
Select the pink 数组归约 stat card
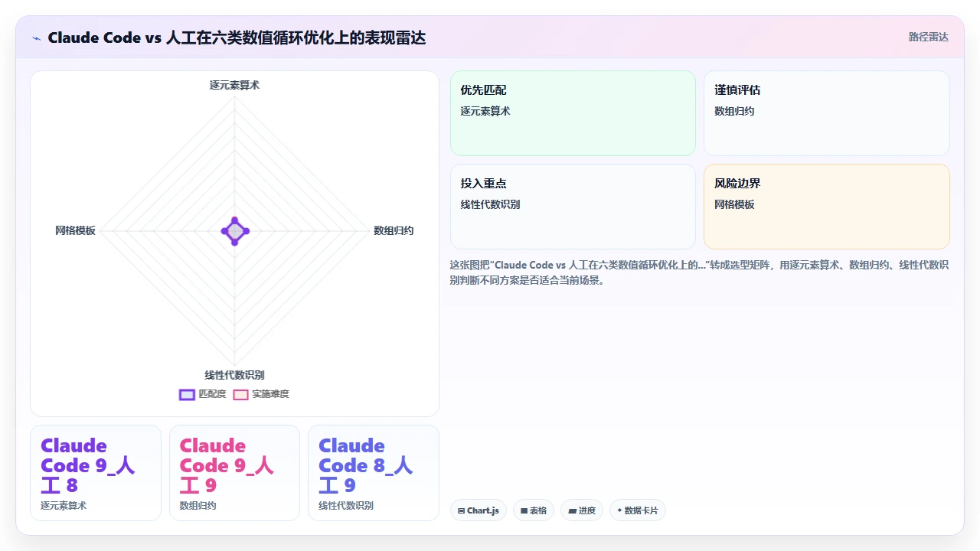pos(234,473)
